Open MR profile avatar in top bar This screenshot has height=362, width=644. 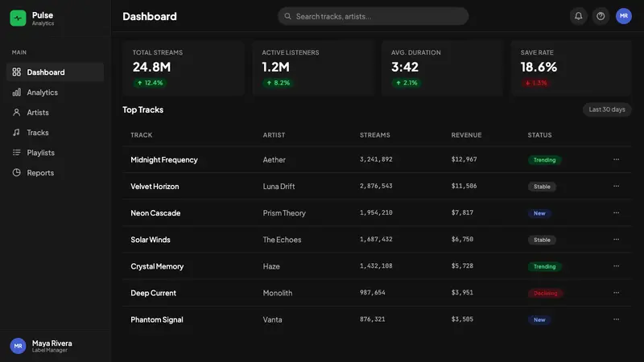[x=623, y=16]
